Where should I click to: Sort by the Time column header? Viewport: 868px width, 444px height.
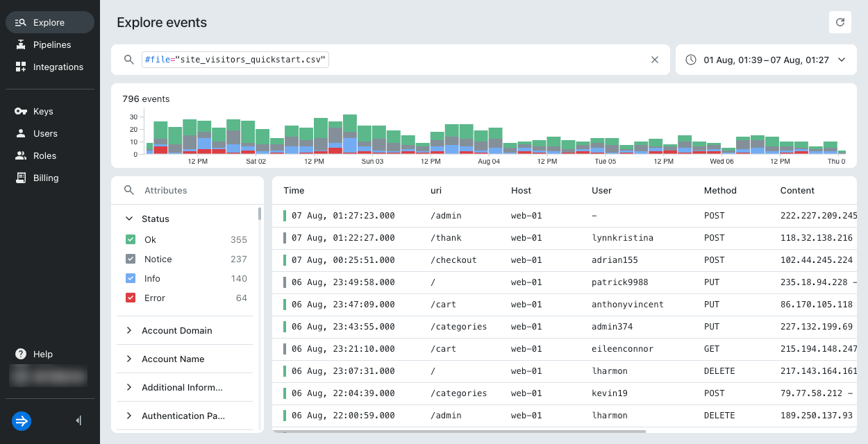(x=294, y=190)
